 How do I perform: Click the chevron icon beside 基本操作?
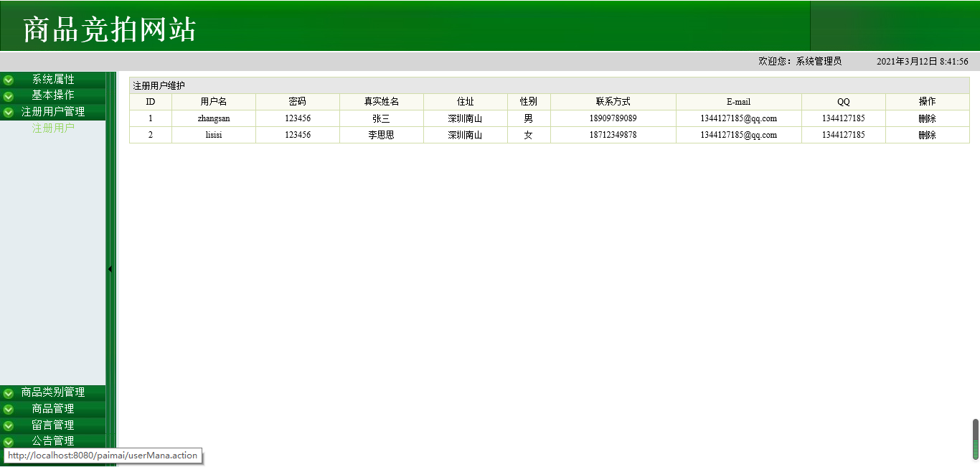[9, 96]
